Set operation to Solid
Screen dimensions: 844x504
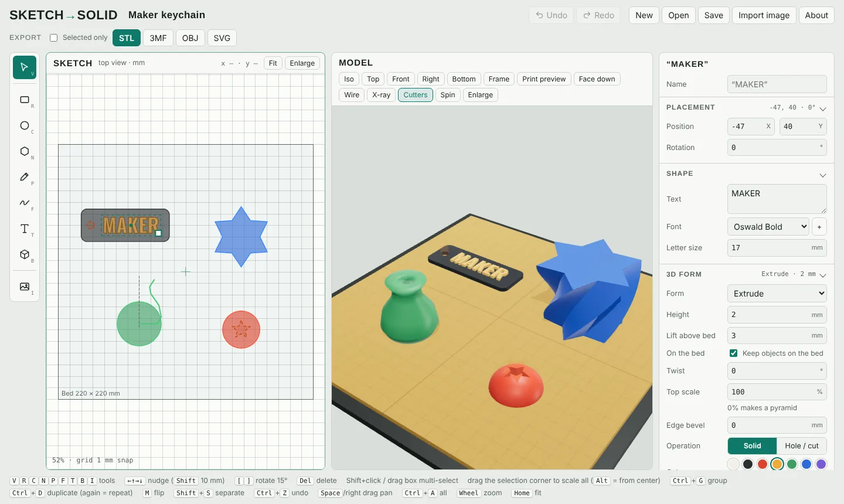(752, 446)
